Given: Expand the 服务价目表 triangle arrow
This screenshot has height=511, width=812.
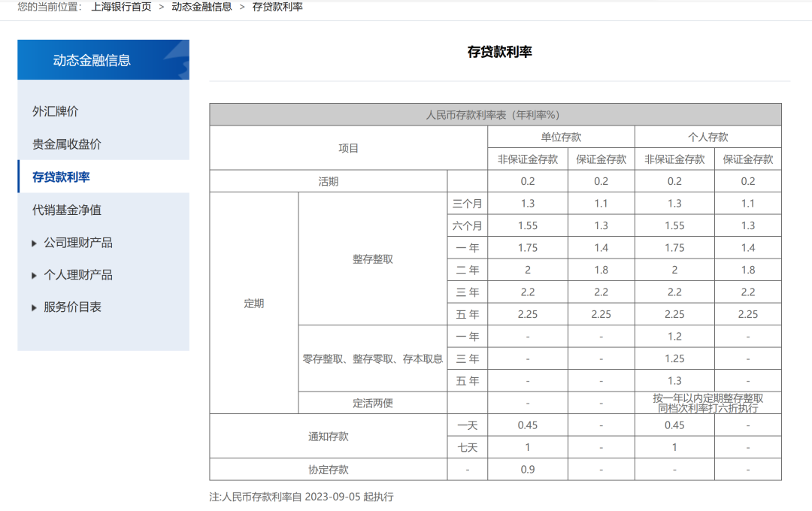Looking at the screenshot, I should 34,308.
